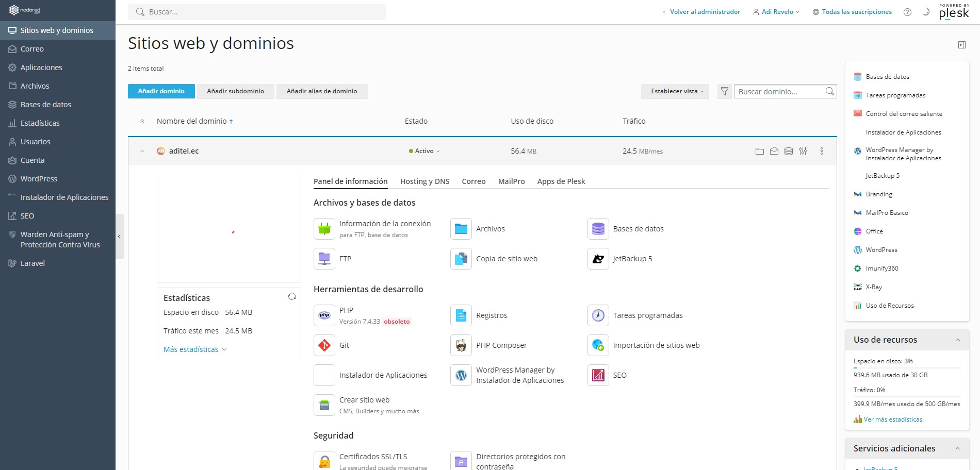Expand the Establecer vista dropdown
Viewport: 980px width, 470px height.
(675, 91)
